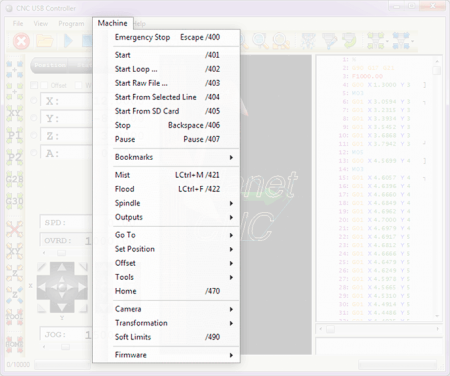Screen dimensions: 450x376
Task: Jog down with the pad's down arrow
Action: tap(62, 307)
